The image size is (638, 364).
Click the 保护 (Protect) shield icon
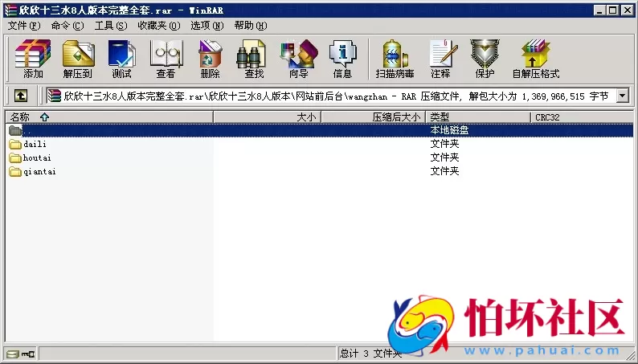(485, 58)
